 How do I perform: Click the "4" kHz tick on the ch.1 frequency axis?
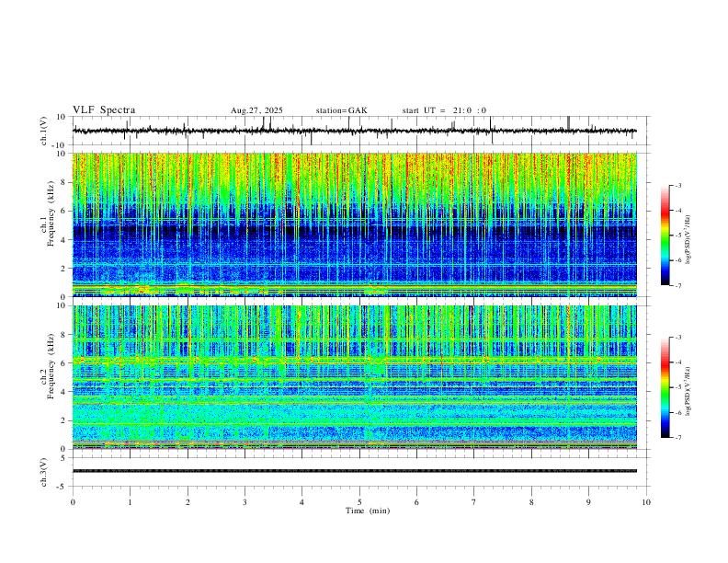click(x=63, y=240)
